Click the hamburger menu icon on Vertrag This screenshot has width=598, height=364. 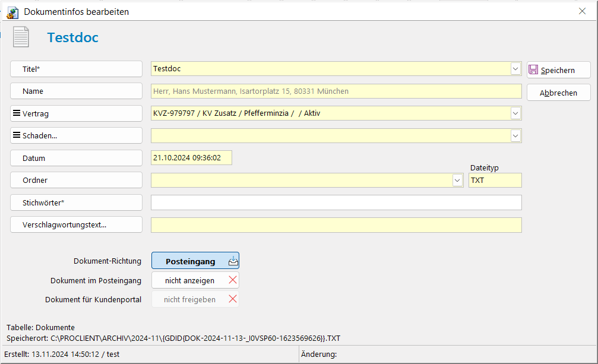click(x=17, y=113)
